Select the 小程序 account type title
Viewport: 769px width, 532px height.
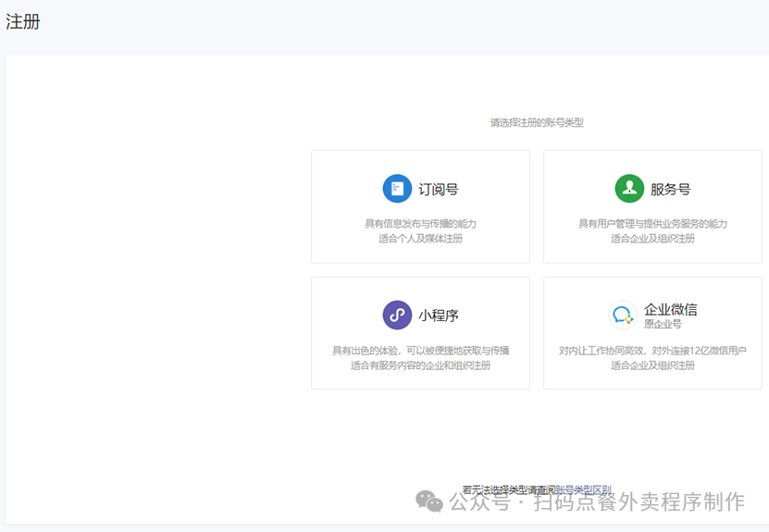tap(439, 315)
